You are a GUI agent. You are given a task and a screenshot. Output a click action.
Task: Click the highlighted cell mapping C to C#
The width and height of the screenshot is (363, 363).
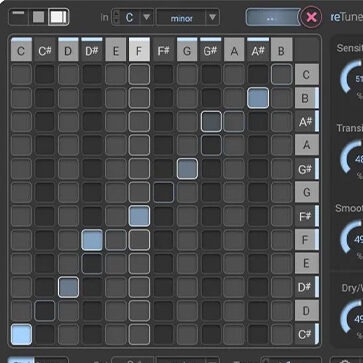[x=21, y=334]
